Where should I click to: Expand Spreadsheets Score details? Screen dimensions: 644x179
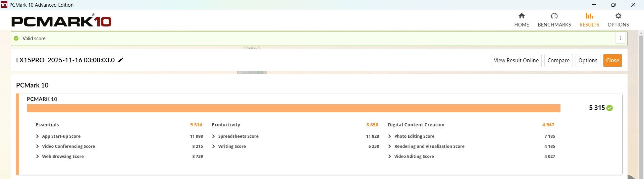tap(214, 136)
